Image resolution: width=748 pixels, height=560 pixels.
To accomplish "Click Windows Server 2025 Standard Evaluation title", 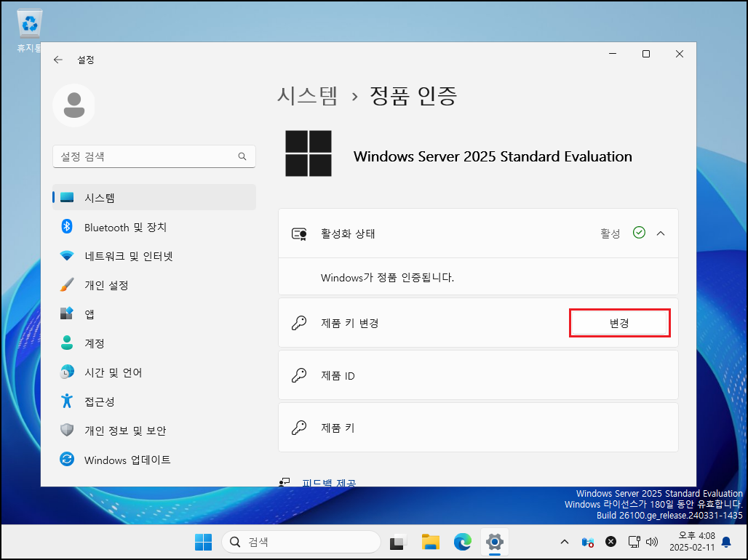I will (x=493, y=156).
